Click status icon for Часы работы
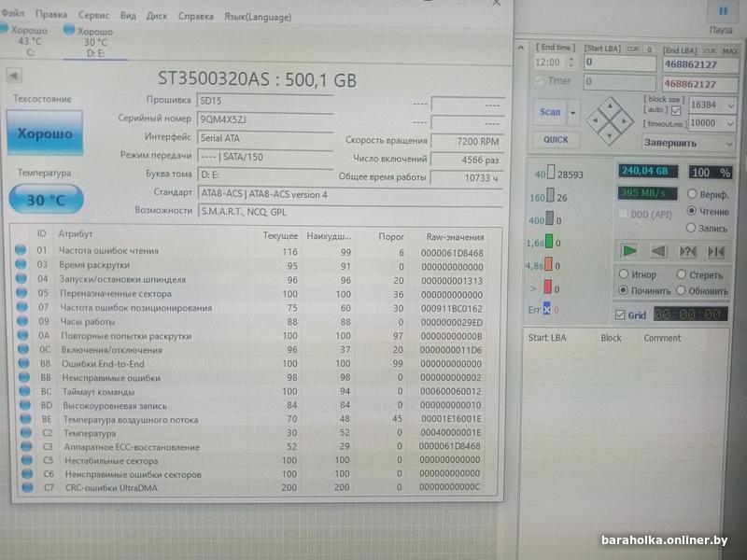747x560 pixels. (22, 320)
